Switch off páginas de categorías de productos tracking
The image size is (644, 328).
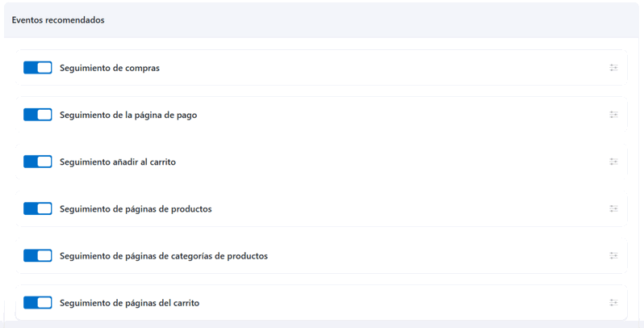click(x=38, y=255)
